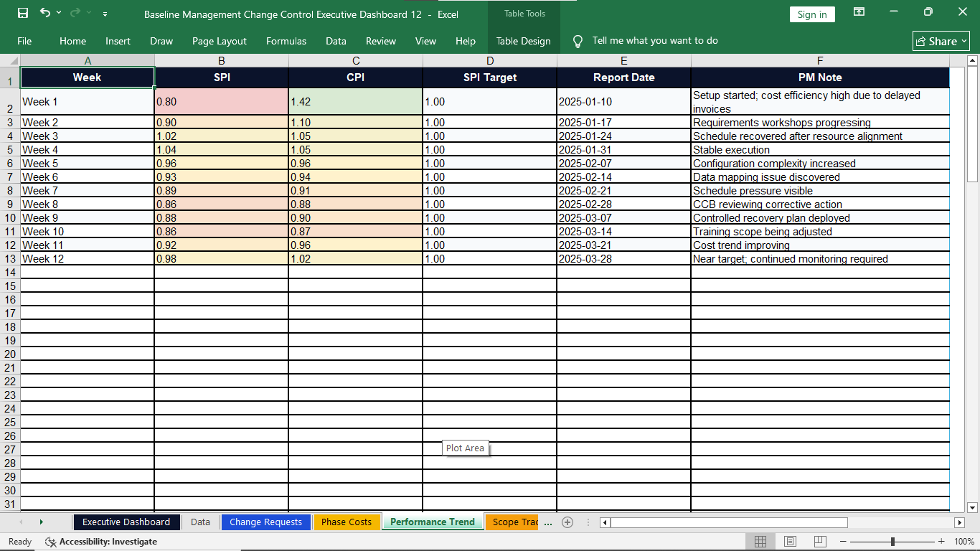
Task: Open the Data ribbon tab
Action: [x=336, y=41]
